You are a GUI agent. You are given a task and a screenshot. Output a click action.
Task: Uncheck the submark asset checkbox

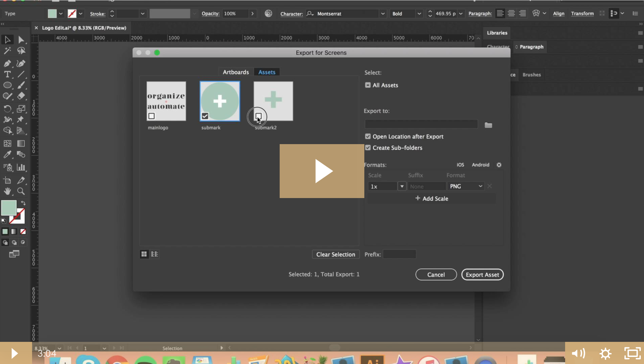click(205, 116)
